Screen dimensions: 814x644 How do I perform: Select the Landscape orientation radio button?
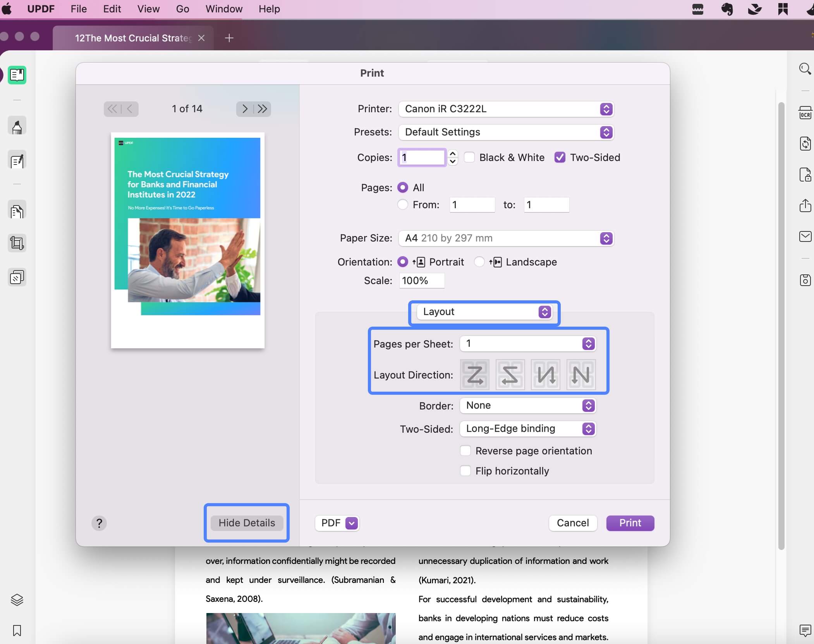479,262
